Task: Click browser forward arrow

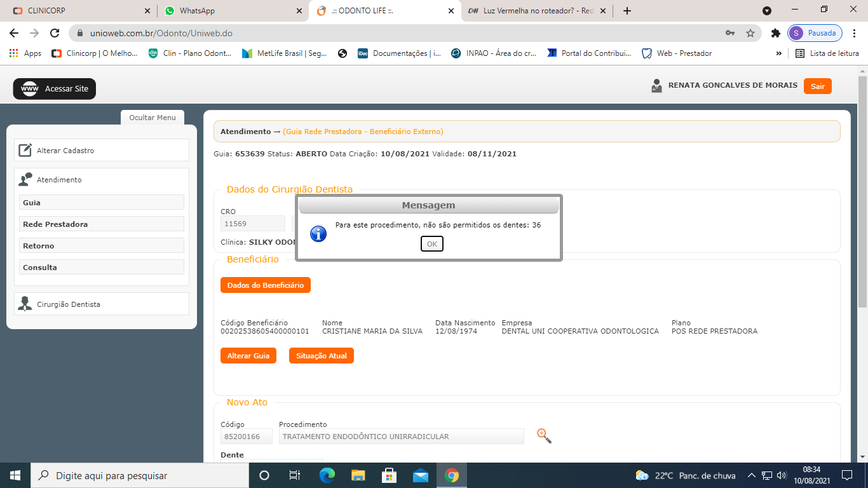Action: click(34, 33)
